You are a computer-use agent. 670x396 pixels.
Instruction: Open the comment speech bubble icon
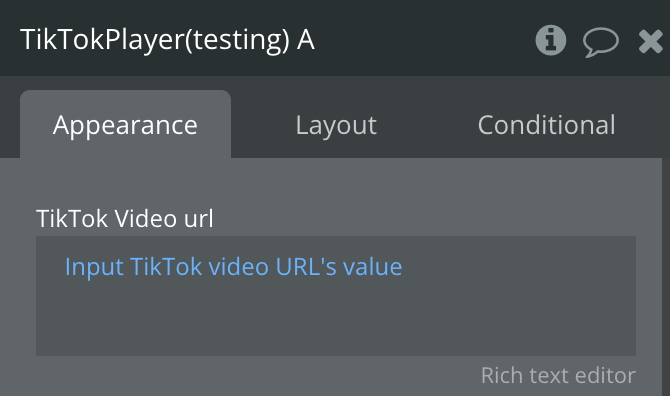(x=600, y=42)
